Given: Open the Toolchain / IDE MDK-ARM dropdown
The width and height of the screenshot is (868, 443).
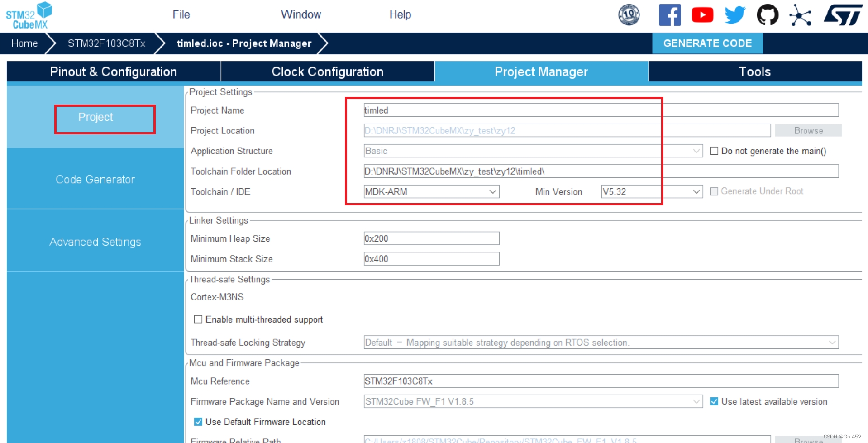Looking at the screenshot, I should 431,191.
